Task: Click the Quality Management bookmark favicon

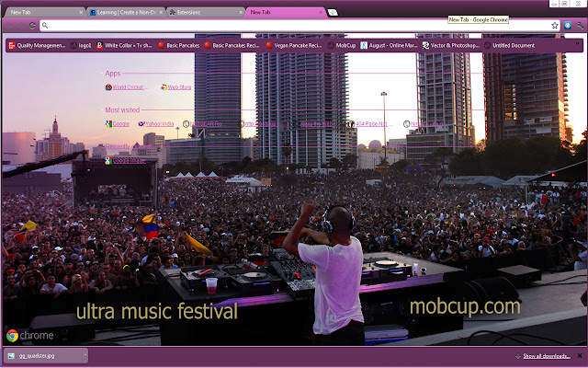Action: [x=12, y=45]
